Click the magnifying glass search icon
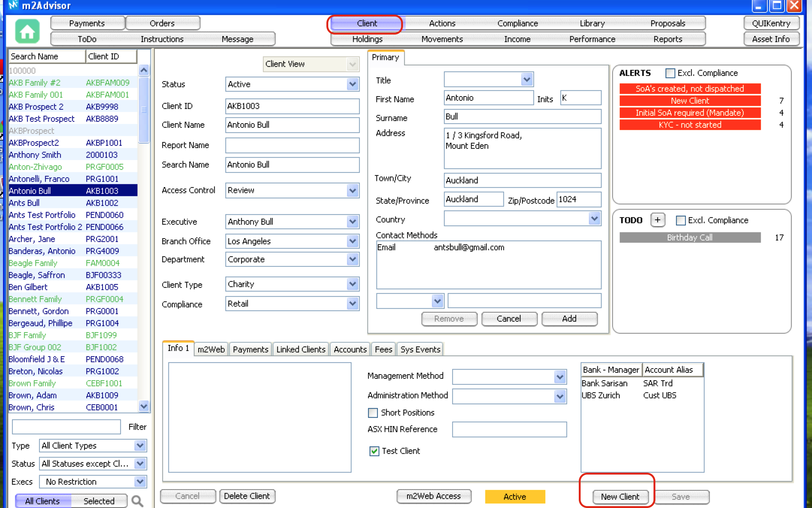 [x=137, y=501]
